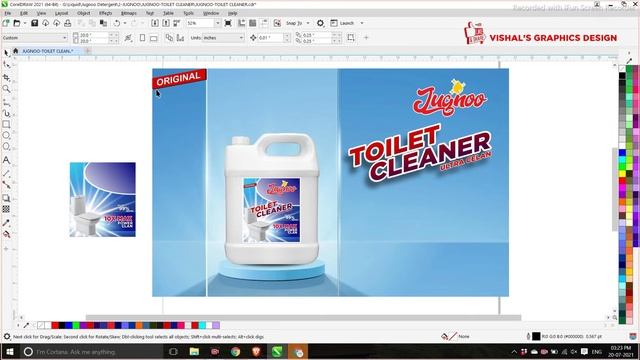Click the black outline color swatch in status bar
This screenshot has height=360, width=640.
pos(536,336)
